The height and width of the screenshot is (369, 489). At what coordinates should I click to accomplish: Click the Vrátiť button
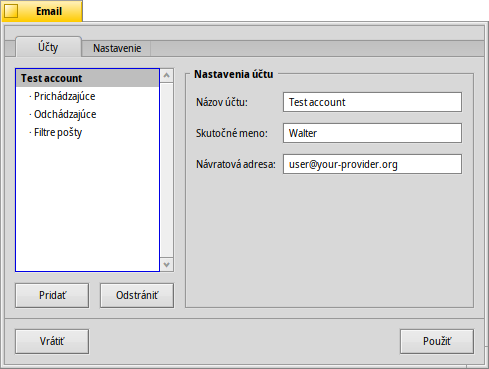click(x=52, y=341)
